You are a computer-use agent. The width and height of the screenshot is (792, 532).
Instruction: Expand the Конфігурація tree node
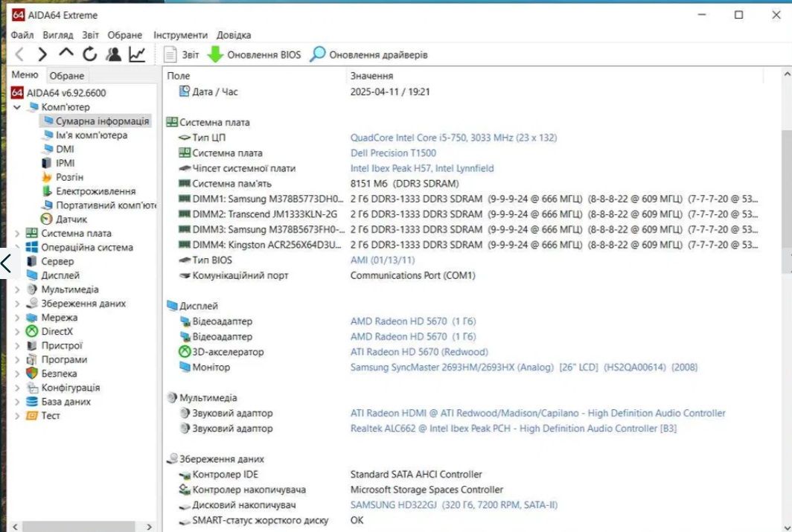click(x=17, y=388)
